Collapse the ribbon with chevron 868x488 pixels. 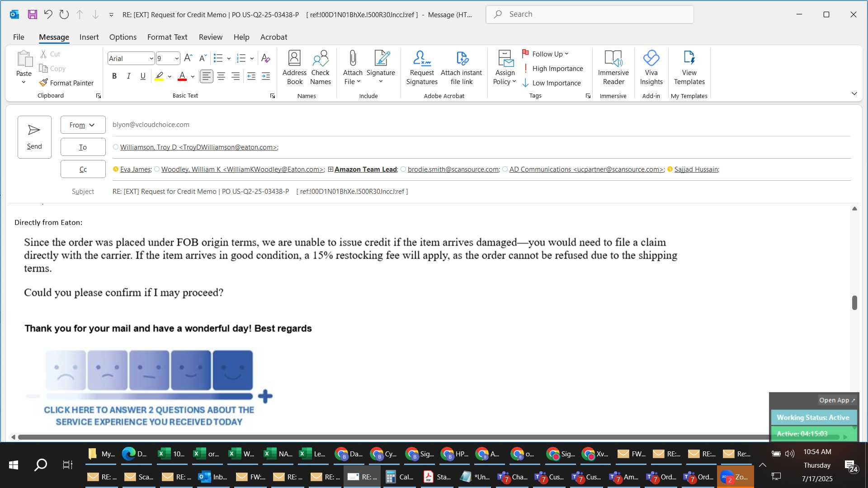[854, 94]
